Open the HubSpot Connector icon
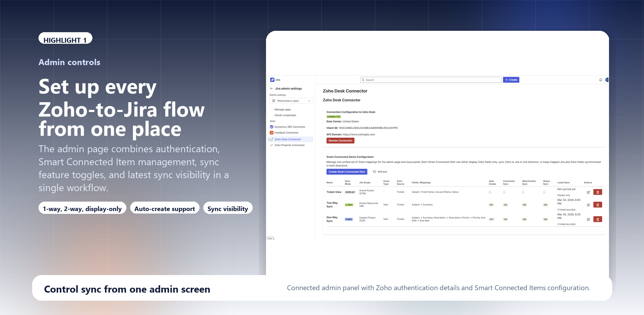The image size is (644, 315). point(271,133)
